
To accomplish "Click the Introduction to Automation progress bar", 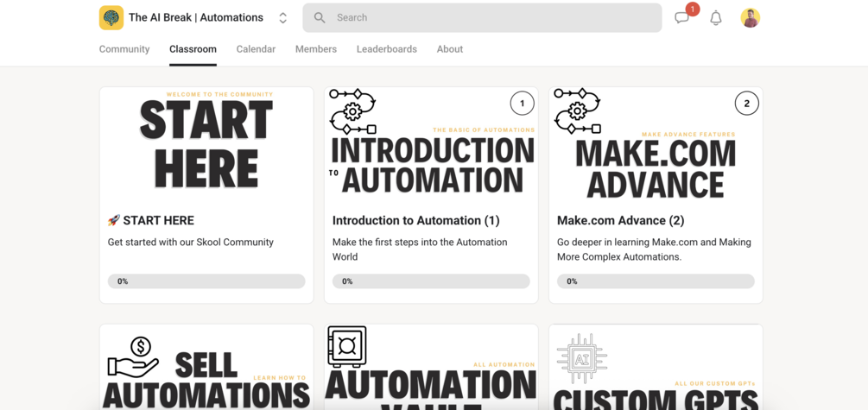I will pyautogui.click(x=431, y=281).
